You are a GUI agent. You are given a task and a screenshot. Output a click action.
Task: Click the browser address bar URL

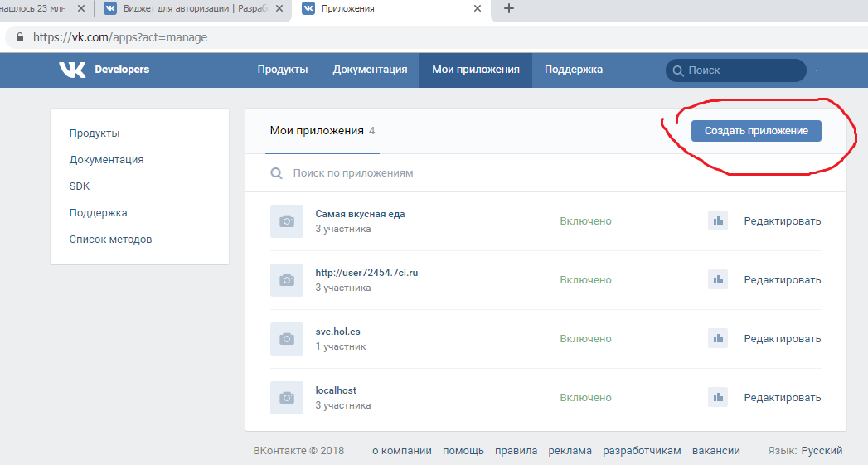[120, 37]
